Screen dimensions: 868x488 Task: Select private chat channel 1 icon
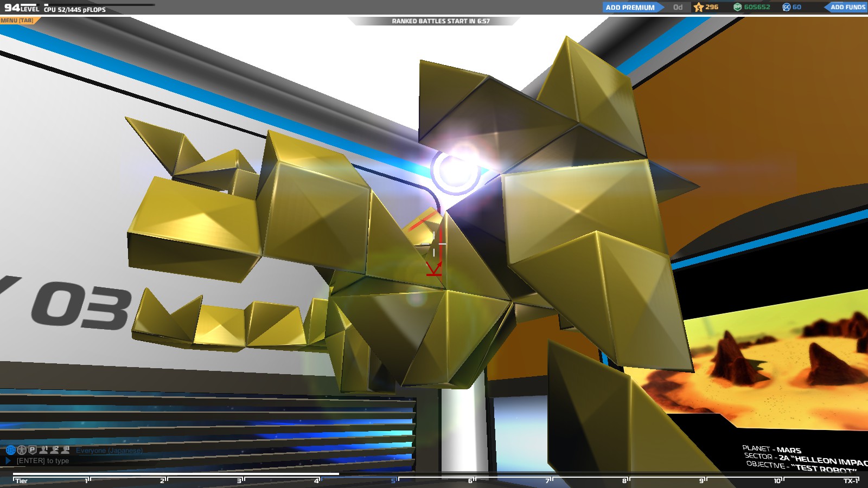pos(44,450)
